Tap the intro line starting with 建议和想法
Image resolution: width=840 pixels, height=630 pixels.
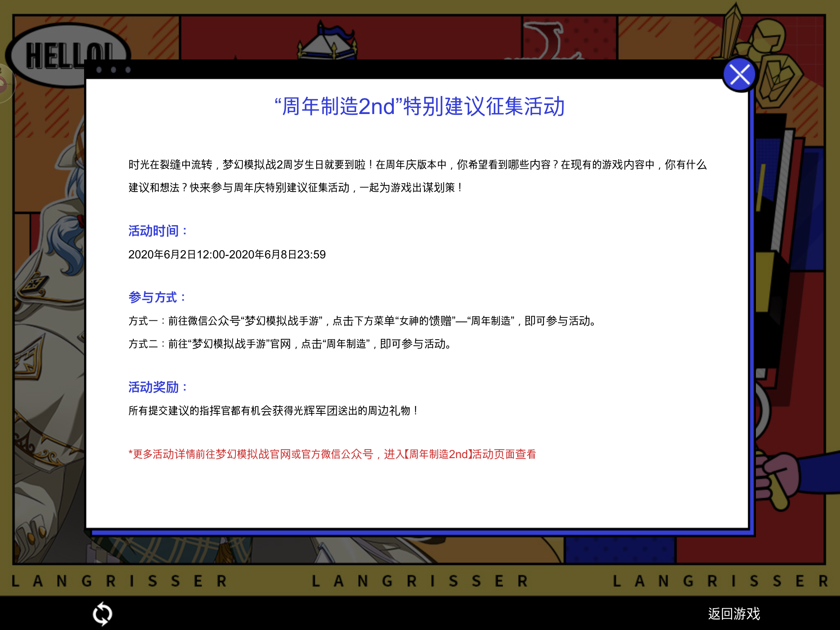pos(296,187)
